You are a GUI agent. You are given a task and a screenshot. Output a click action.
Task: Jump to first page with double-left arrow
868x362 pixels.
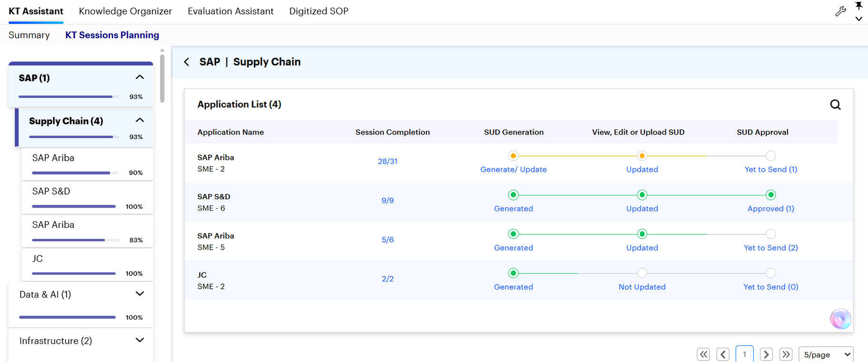[x=703, y=354]
